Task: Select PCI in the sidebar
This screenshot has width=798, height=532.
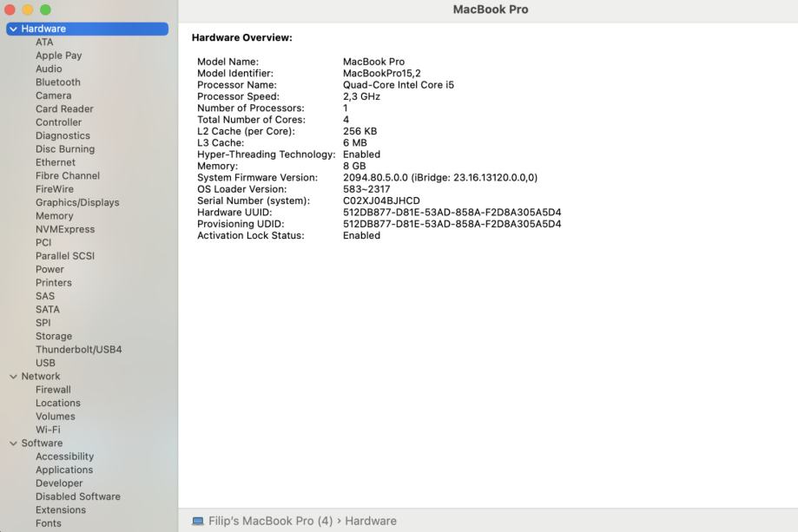Action: click(43, 243)
